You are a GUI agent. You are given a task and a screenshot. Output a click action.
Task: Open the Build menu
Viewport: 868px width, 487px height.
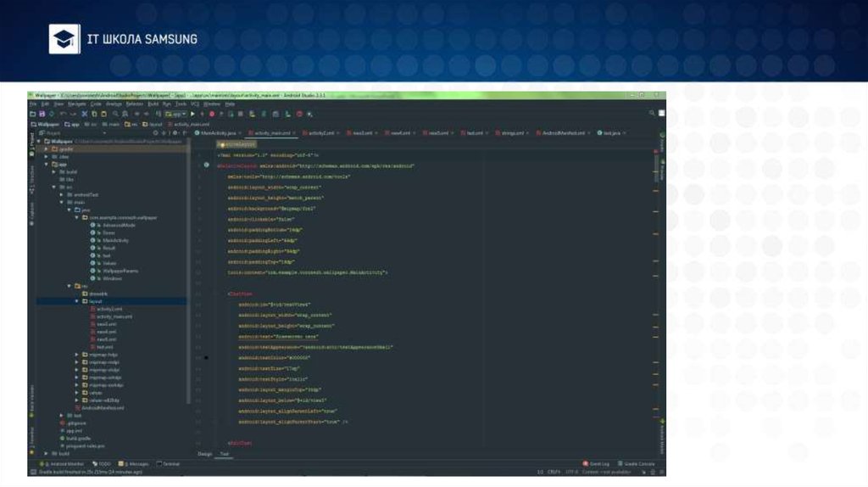(x=153, y=104)
